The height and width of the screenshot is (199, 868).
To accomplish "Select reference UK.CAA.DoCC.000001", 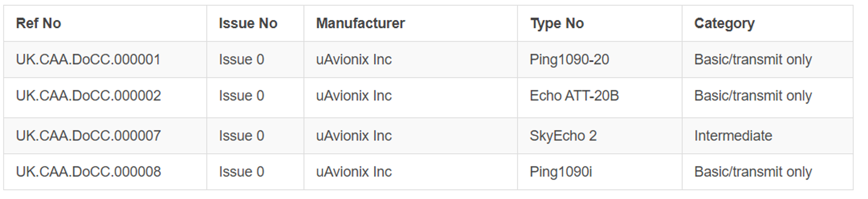I will click(x=88, y=59).
